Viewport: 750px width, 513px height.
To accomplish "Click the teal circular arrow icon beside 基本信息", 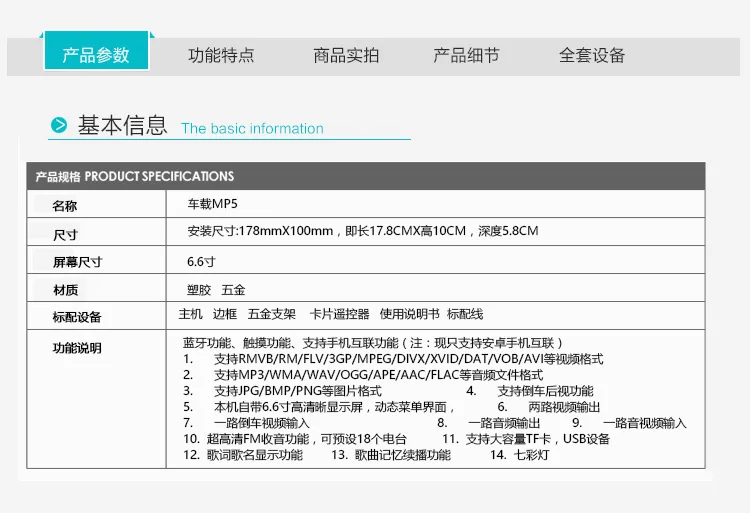I will tap(59, 125).
